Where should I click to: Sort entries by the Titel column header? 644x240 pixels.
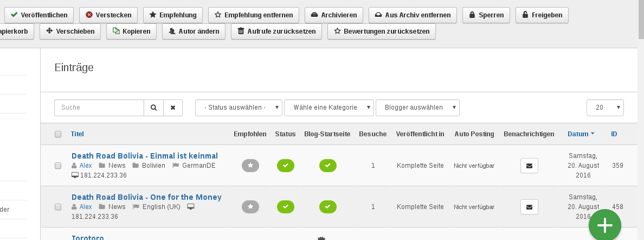(78, 134)
